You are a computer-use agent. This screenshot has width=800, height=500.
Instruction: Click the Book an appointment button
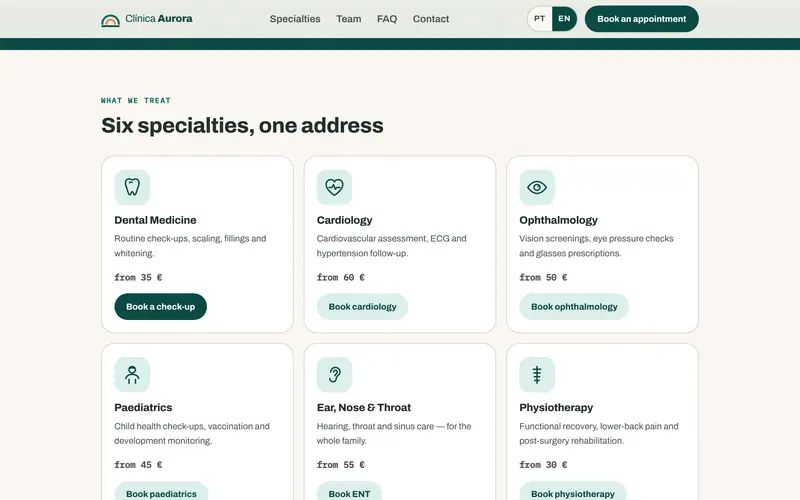[x=641, y=19]
